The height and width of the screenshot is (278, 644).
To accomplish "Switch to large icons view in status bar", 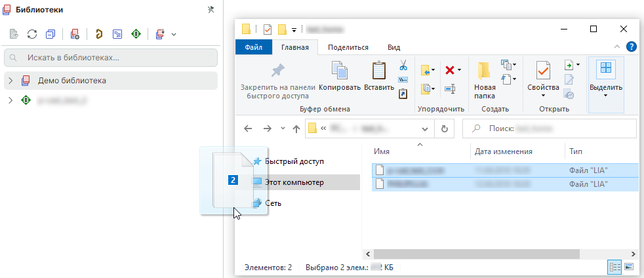I will 628,267.
